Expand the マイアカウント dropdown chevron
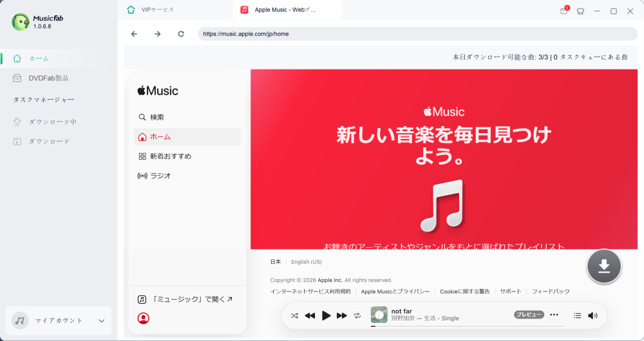This screenshot has width=644, height=341. click(102, 321)
